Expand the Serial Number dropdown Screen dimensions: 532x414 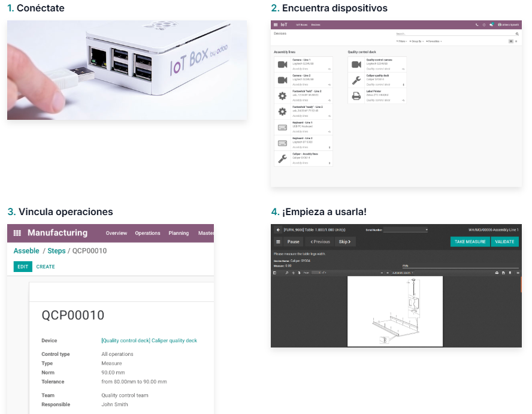tap(406, 229)
